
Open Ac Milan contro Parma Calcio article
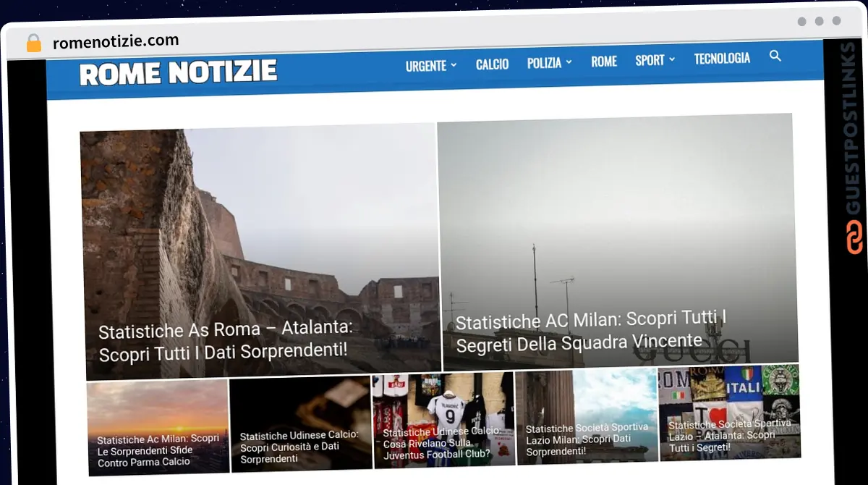pos(158,450)
